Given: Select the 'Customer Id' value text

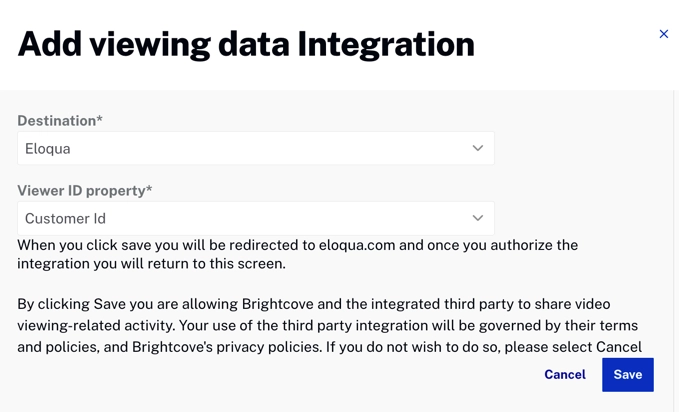Looking at the screenshot, I should [x=65, y=218].
